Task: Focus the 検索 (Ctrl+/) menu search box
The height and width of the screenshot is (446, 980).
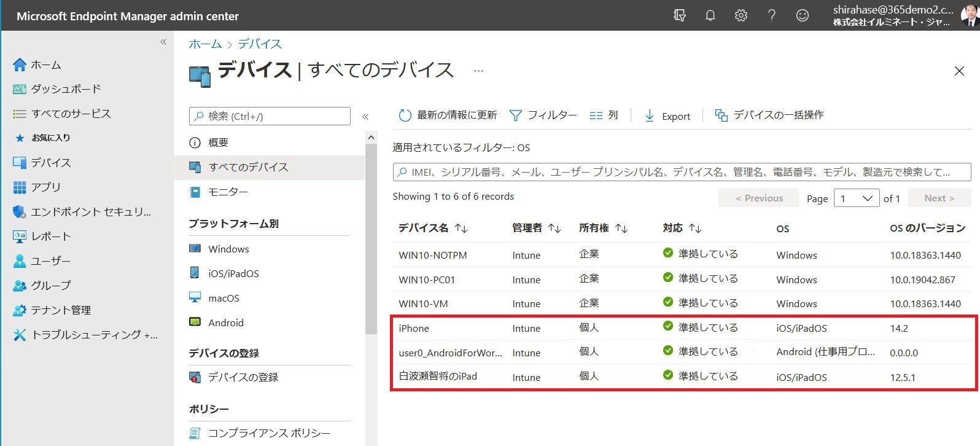Action: tap(270, 116)
